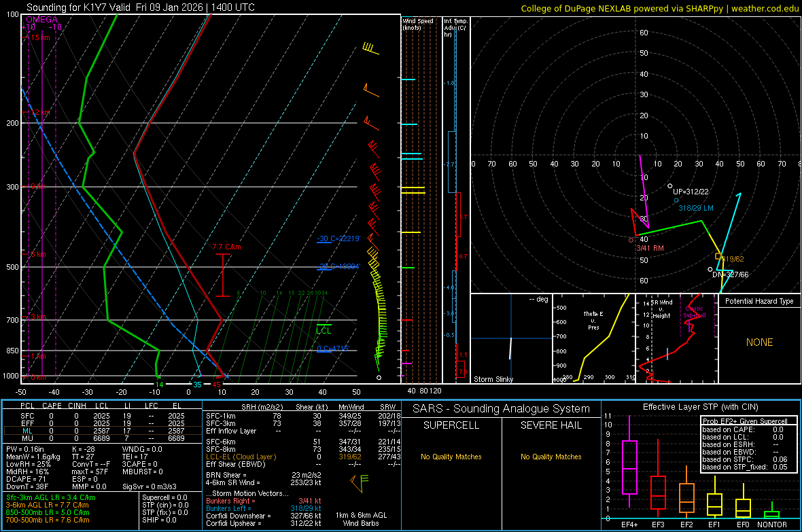Click the orange square marker on hodograph
The image size is (802, 532).
click(x=718, y=256)
